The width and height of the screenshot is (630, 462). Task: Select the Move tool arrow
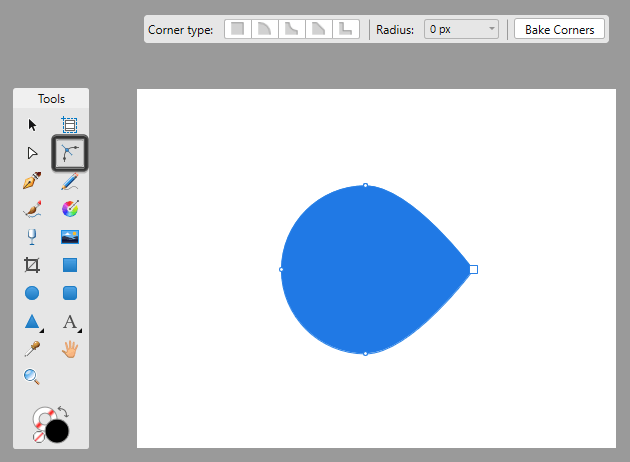coord(32,125)
